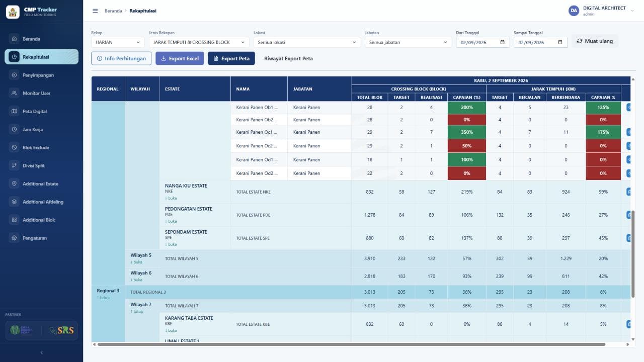Open Peta Digital via its map icon
The height and width of the screenshot is (362, 644).
click(x=14, y=111)
